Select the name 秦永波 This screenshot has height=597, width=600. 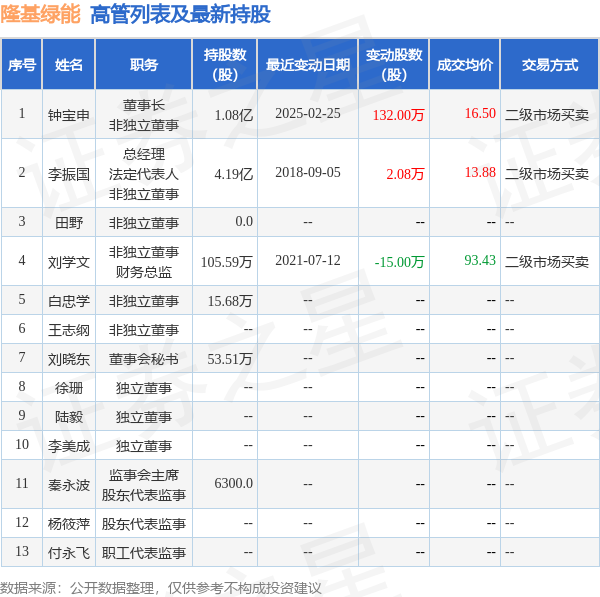[69, 485]
